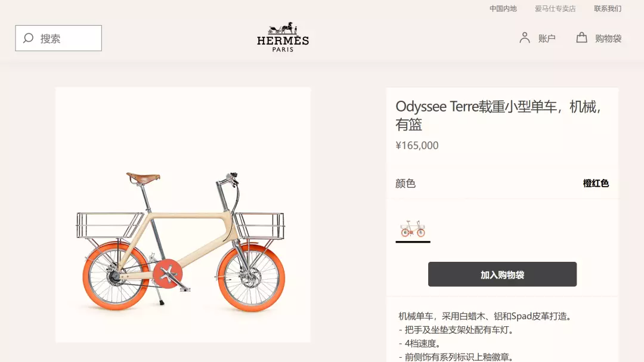The height and width of the screenshot is (362, 644).
Task: Click the 加入购物袋 add-to-bag button
Action: point(502,274)
